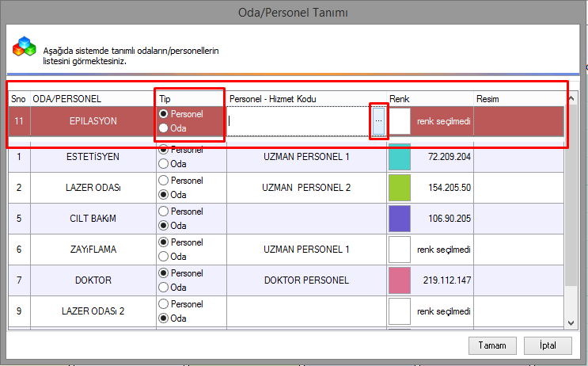Click turquoise color swatch for ESTETİSYEN
The height and width of the screenshot is (366, 588).
(x=400, y=157)
